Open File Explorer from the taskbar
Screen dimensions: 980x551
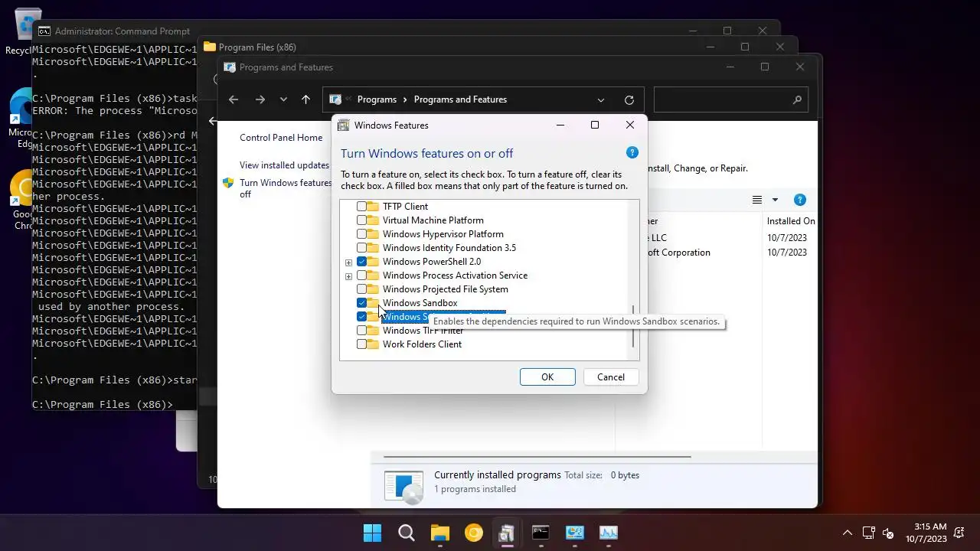[439, 533]
